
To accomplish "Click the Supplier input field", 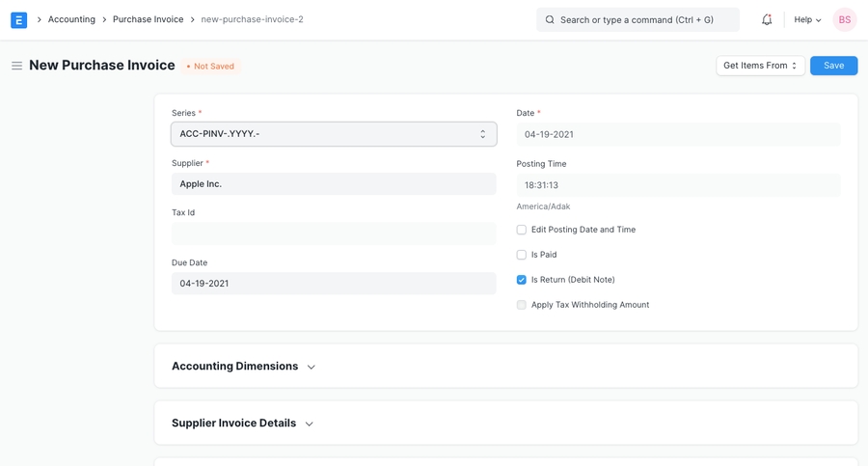I will (x=334, y=184).
